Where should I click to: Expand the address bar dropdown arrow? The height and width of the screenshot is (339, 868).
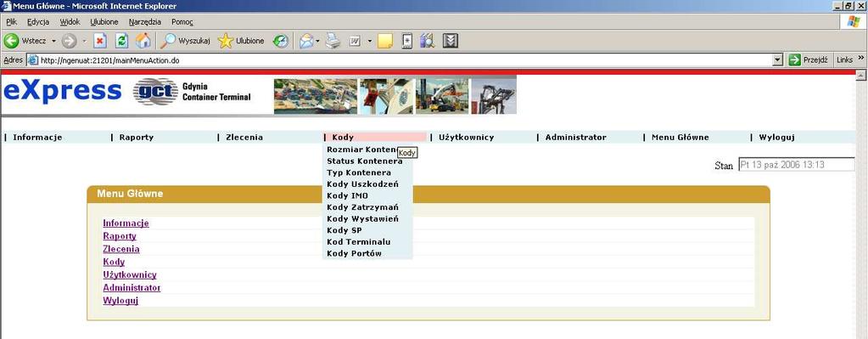pos(778,59)
